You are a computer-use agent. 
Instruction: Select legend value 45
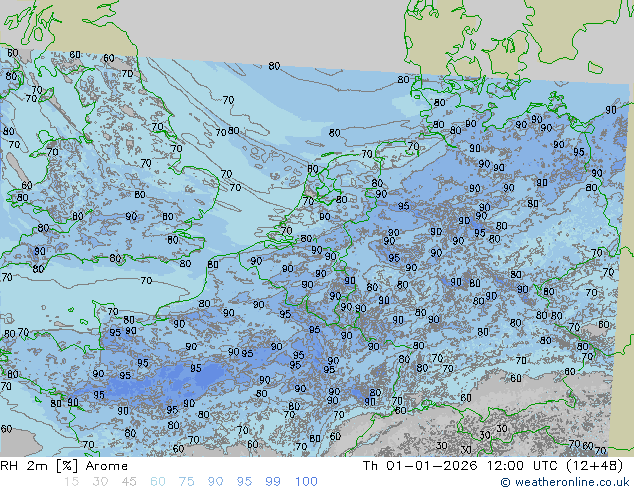click(x=129, y=482)
